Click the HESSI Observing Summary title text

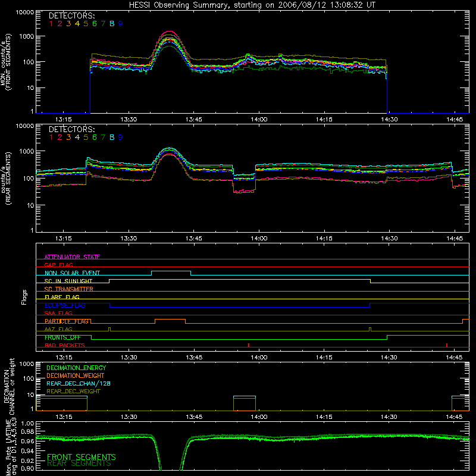252,5
